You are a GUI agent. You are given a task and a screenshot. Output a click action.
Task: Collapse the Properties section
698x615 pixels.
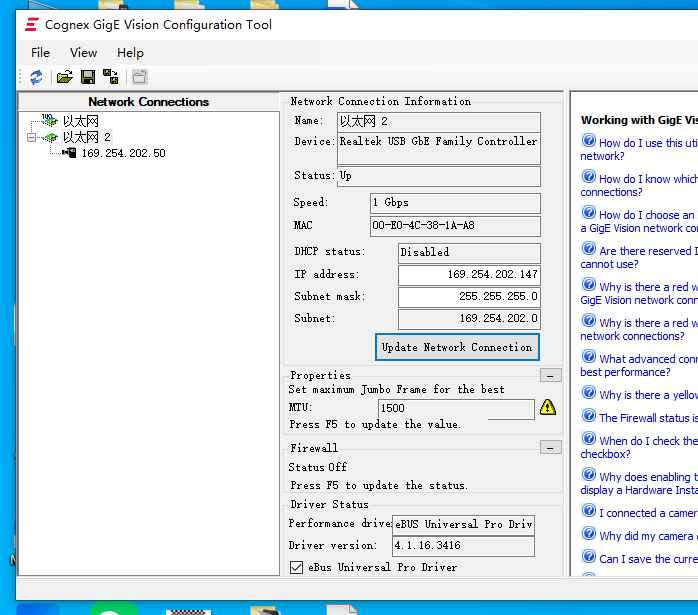point(550,375)
